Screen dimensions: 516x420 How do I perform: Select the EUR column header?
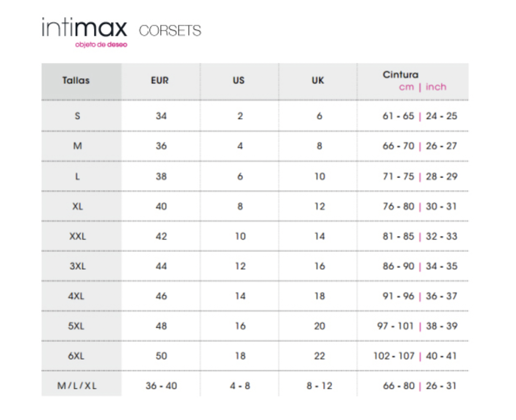(x=160, y=80)
